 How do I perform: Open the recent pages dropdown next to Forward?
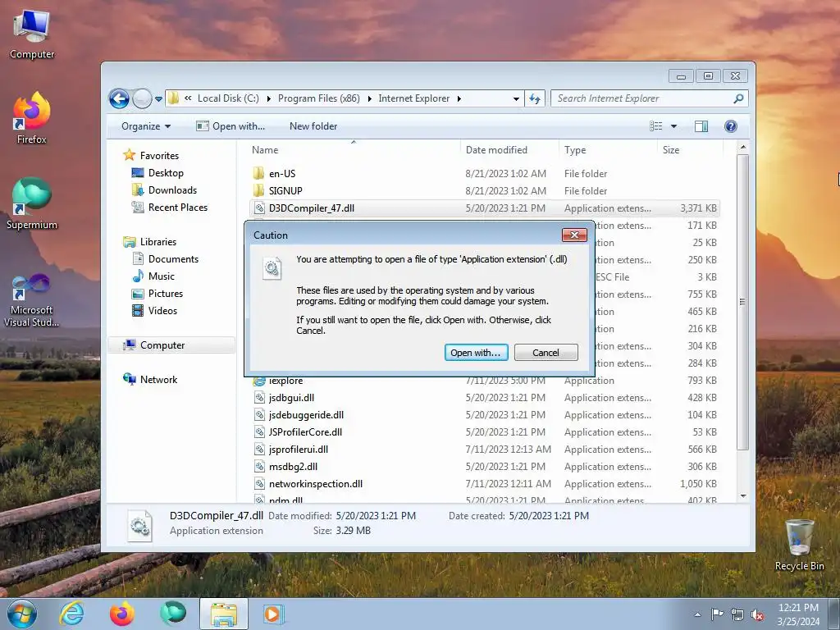pos(158,99)
